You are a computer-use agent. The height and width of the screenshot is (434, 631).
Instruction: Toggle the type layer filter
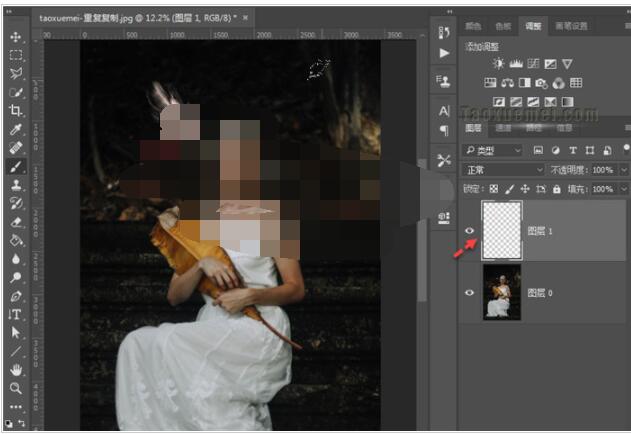[x=573, y=151]
